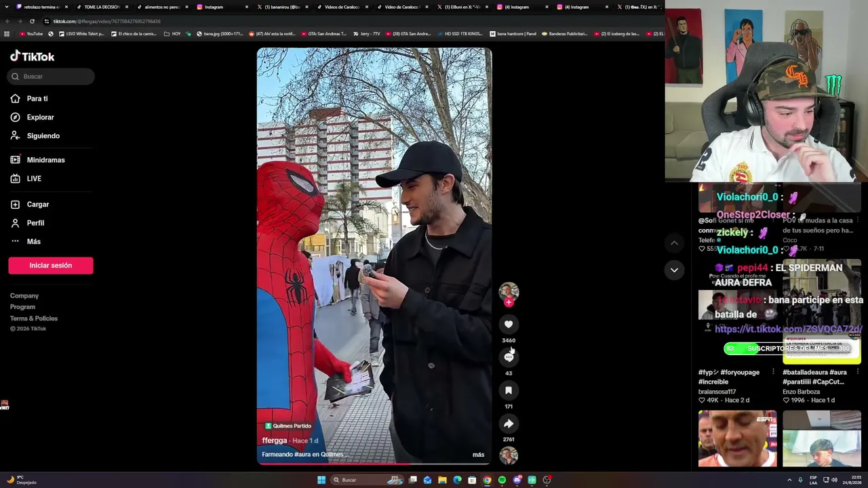Switch to the TOME LA DECISION tab
Viewport: 868px width, 488px height.
[102, 7]
